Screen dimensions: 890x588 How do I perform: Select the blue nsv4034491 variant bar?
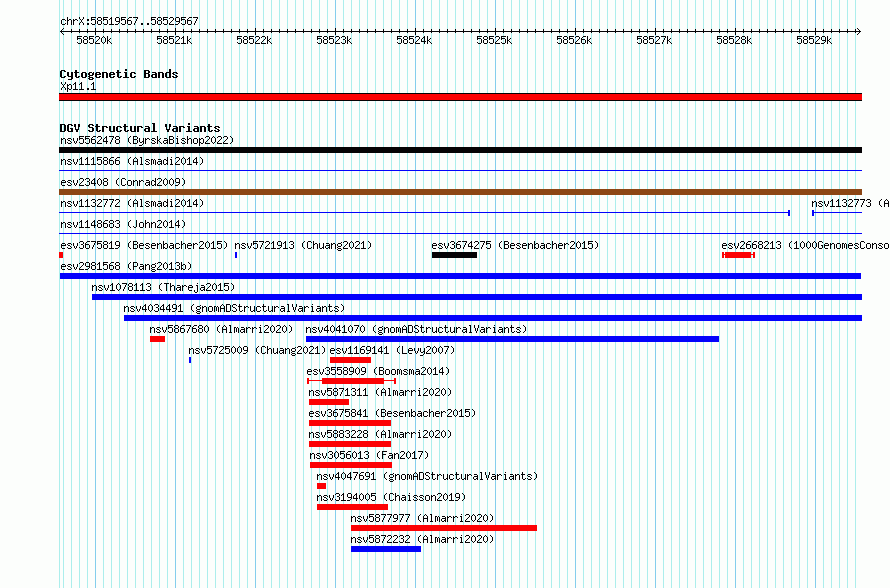coord(493,318)
